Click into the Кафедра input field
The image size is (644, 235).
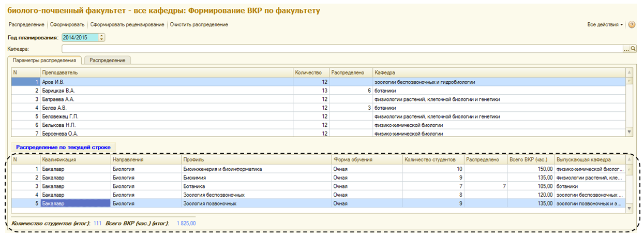pyautogui.click(x=342, y=49)
